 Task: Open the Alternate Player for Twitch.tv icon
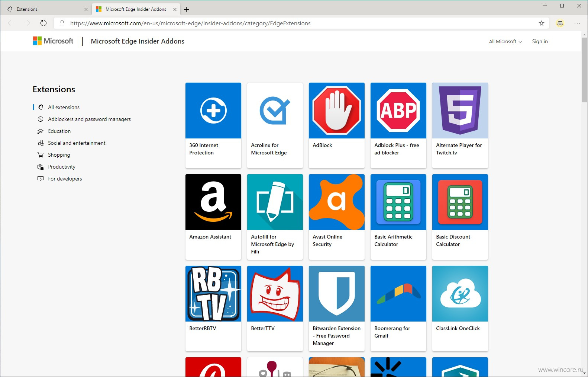[460, 111]
